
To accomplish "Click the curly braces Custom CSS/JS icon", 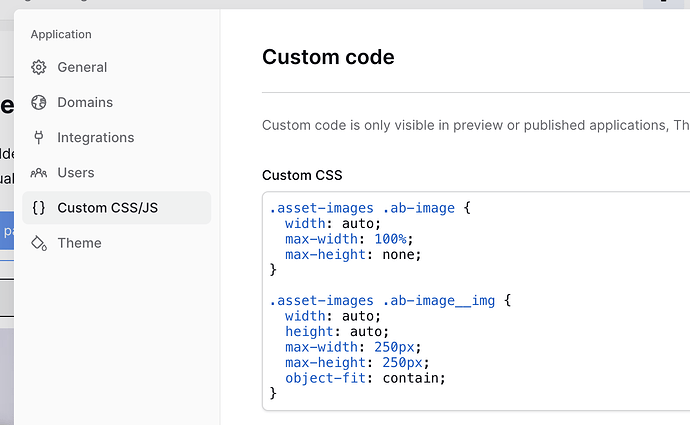I will [x=39, y=208].
